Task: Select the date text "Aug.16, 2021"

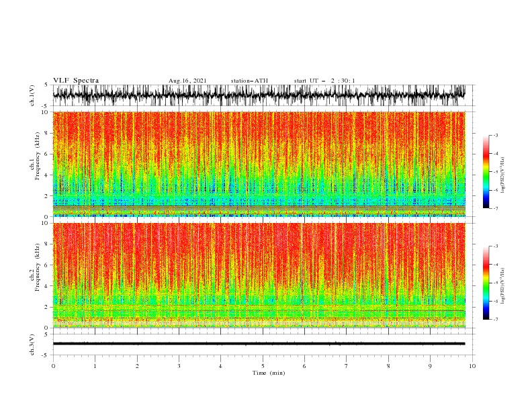Action: (x=187, y=81)
